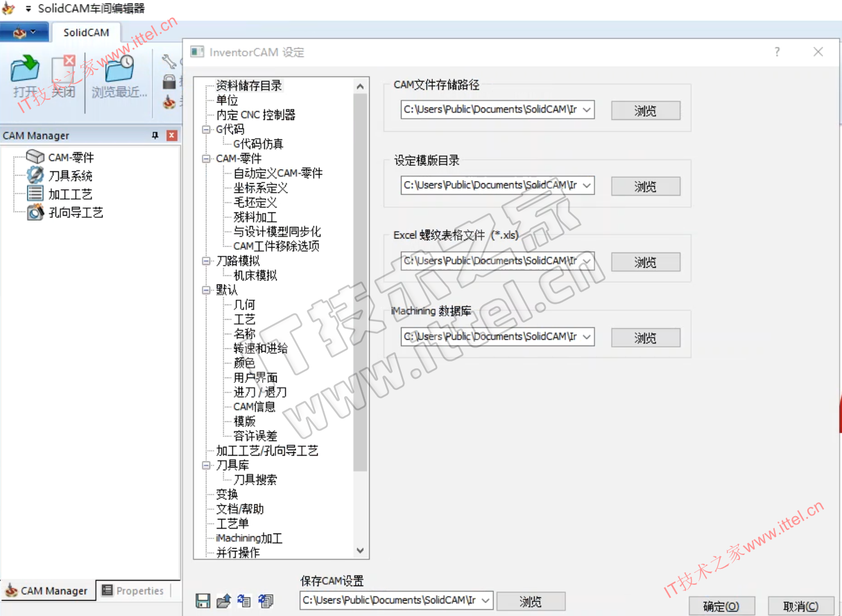Select 刀具搜索 in settings tree
The height and width of the screenshot is (616, 842).
pos(255,479)
